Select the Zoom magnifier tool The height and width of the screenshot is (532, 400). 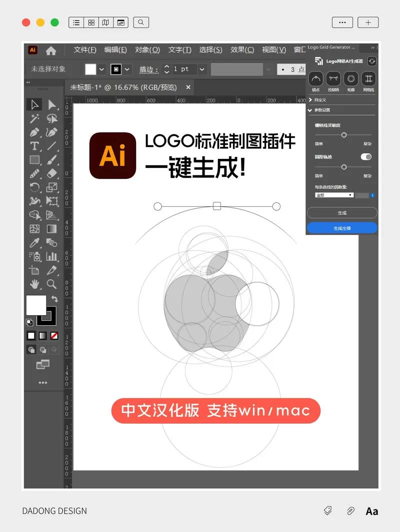(x=51, y=284)
